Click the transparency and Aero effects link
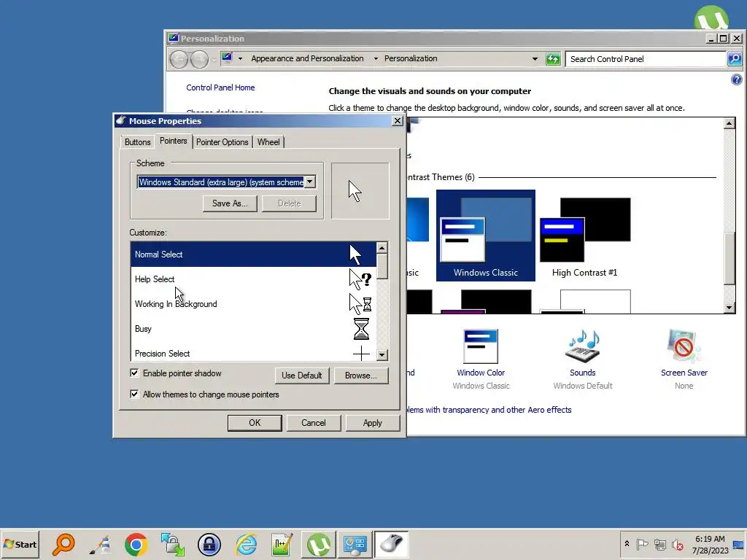Viewport: 747px width, 560px height. click(x=489, y=410)
